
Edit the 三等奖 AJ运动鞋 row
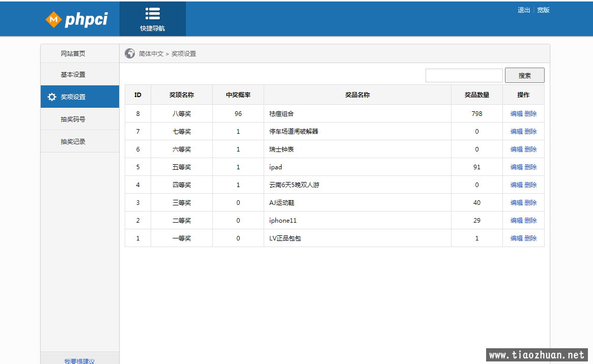[x=517, y=203]
